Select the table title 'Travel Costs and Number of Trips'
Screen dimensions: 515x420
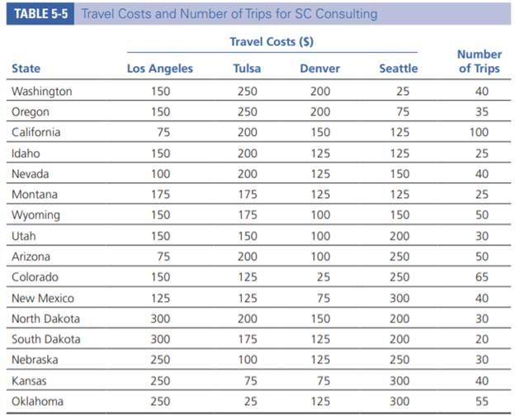[229, 13]
